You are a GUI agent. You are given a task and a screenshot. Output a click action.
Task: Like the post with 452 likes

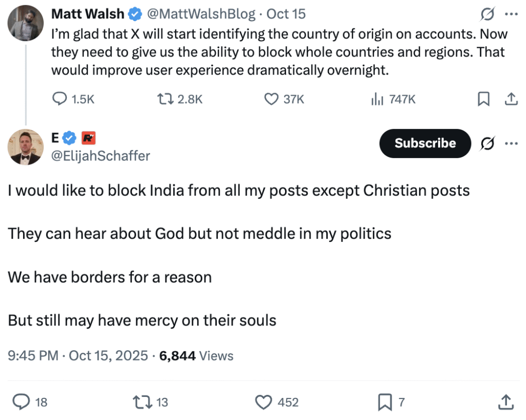264,402
